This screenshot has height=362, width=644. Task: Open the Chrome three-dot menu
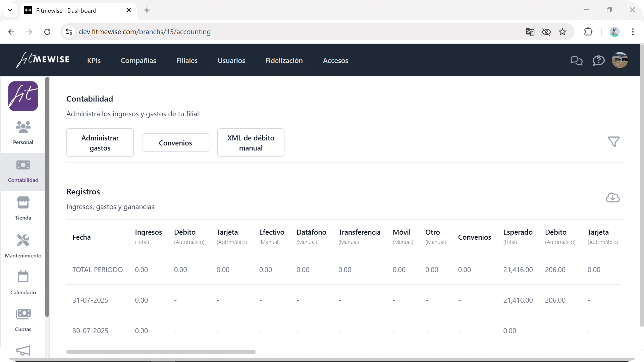[633, 32]
